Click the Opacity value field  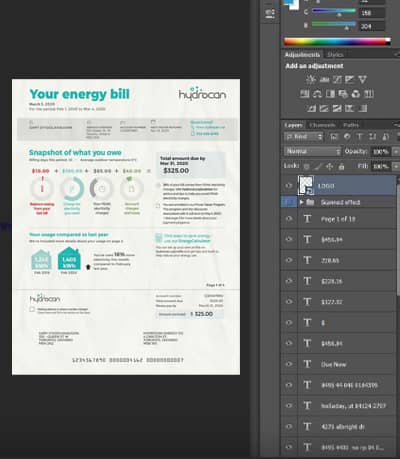point(381,152)
